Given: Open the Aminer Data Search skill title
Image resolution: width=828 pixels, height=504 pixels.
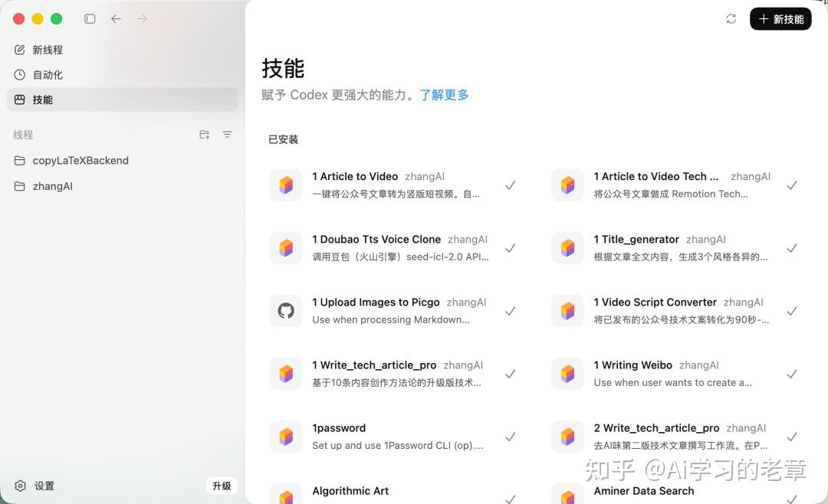Looking at the screenshot, I should (x=644, y=491).
